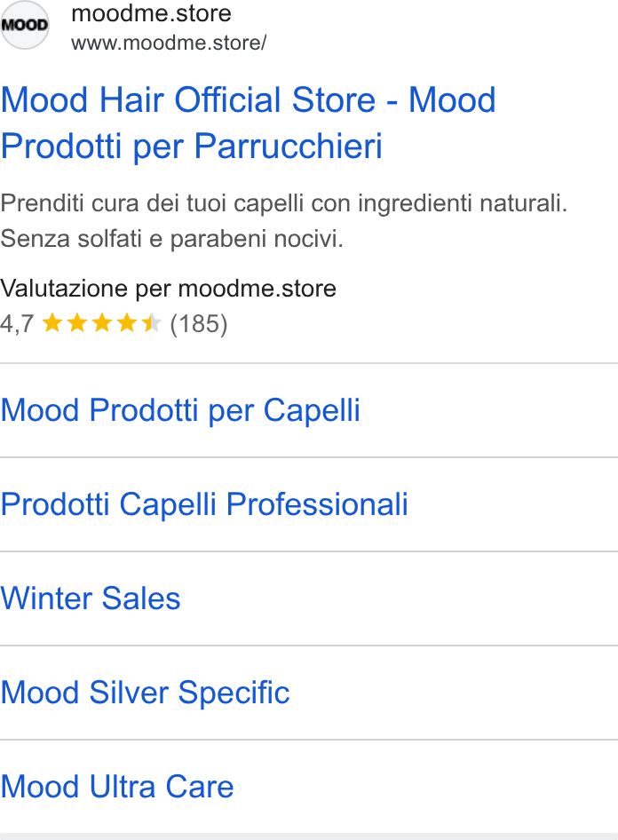Click the www.moodme.store/ URL text

(169, 43)
